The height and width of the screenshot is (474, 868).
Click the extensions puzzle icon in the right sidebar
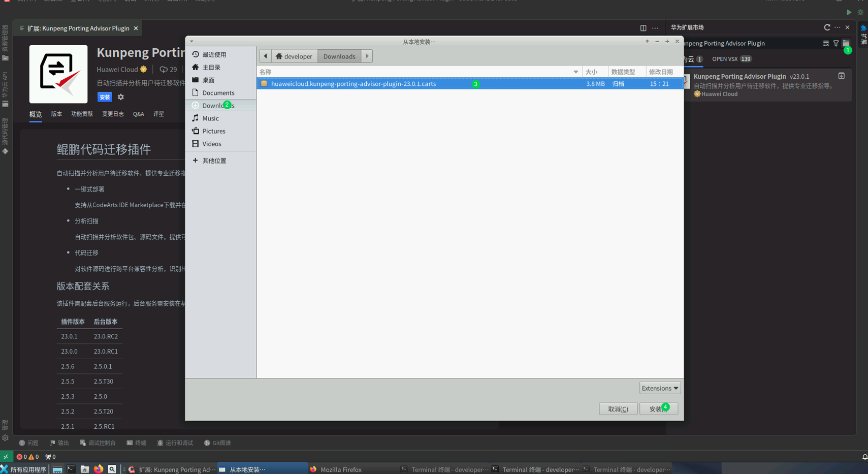coord(863,28)
